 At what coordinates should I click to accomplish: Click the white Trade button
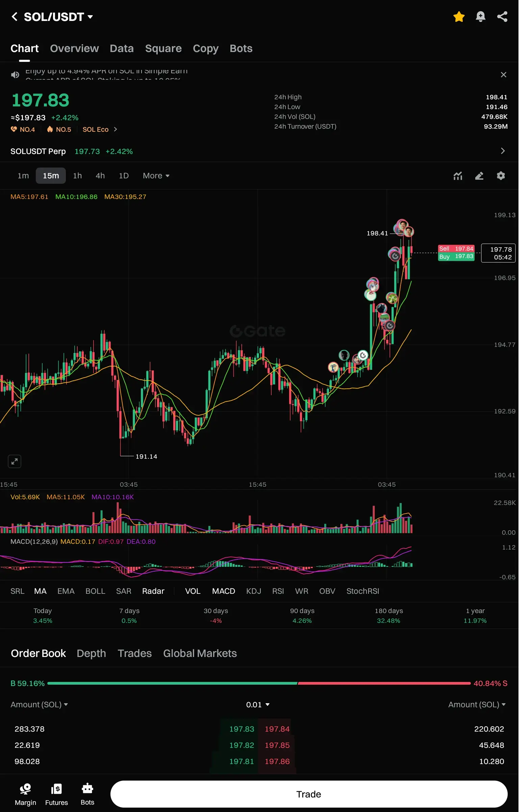coord(308,794)
